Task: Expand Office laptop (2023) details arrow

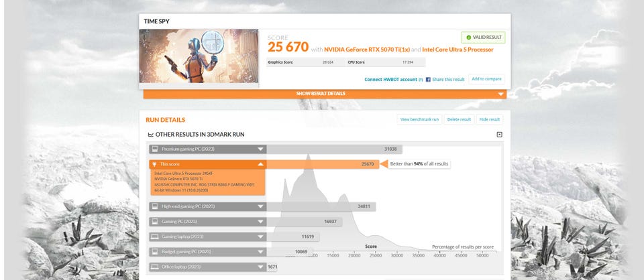Action: [x=260, y=267]
